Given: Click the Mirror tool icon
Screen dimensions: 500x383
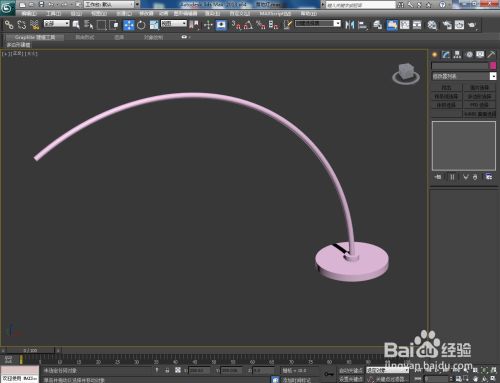Looking at the screenshot, I should 350,25.
